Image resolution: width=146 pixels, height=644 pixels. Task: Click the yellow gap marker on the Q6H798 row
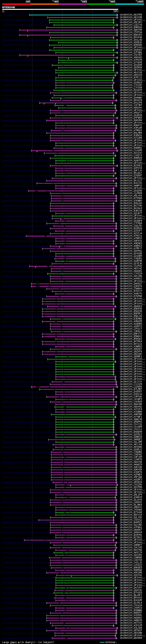28,31
